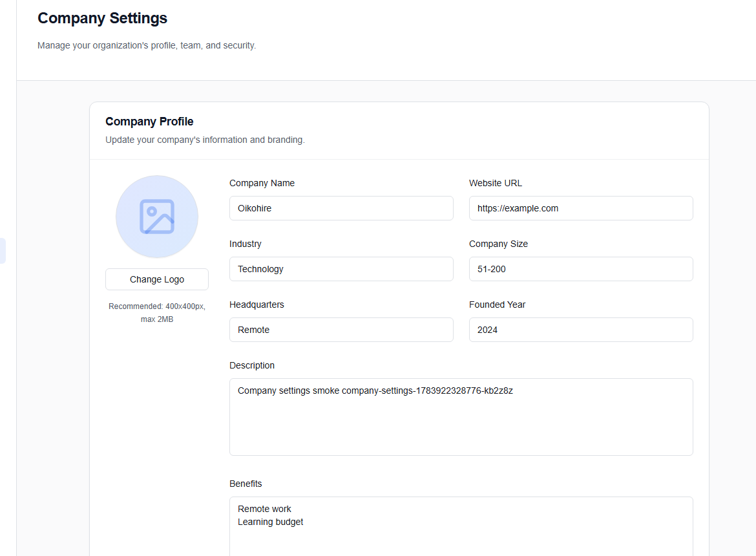
Task: Click the Benefits label
Action: pyautogui.click(x=246, y=484)
